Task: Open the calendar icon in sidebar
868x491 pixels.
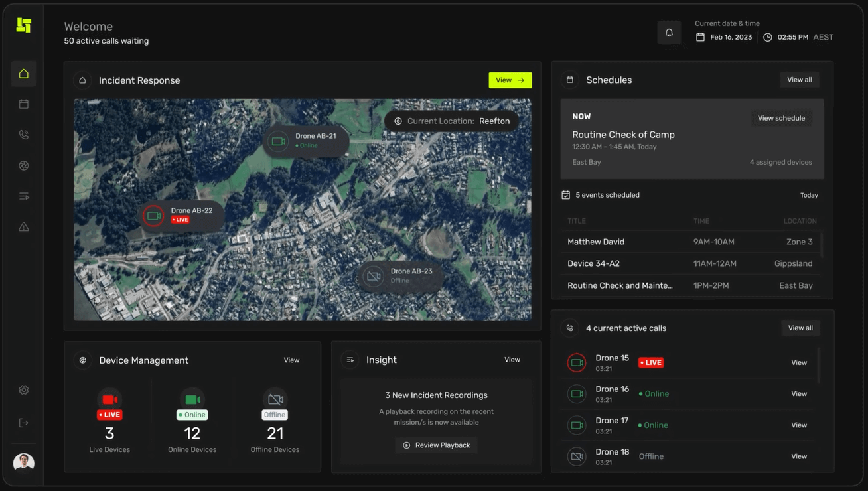Action: (x=24, y=104)
